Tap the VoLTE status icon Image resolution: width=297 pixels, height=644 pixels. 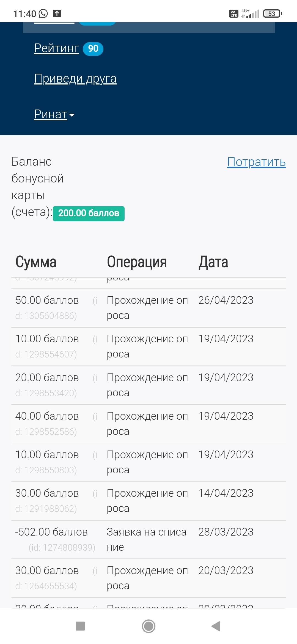(x=234, y=13)
